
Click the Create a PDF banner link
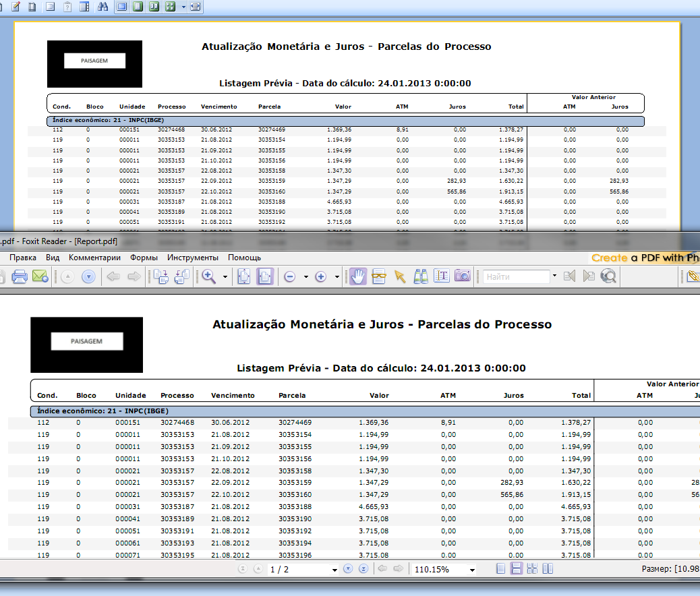click(x=645, y=258)
